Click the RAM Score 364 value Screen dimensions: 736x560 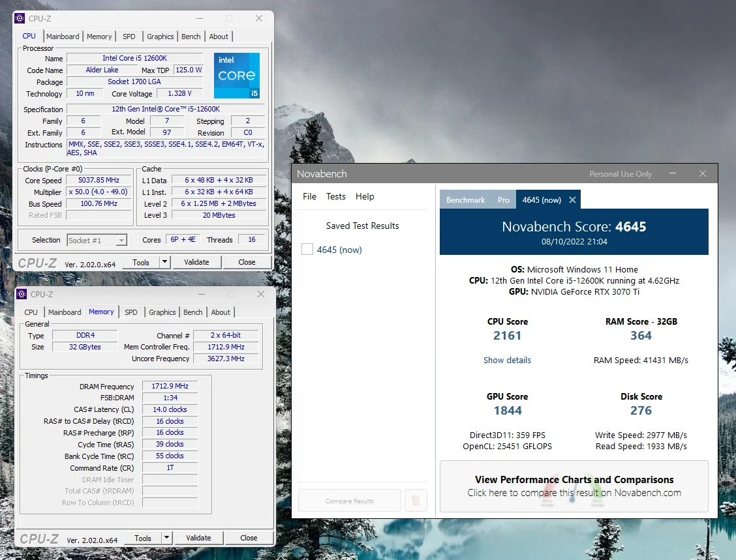[x=641, y=335]
